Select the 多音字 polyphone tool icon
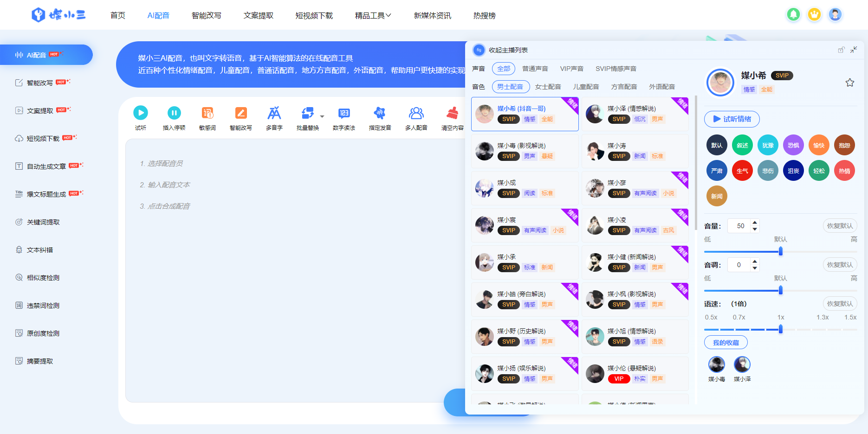 [x=274, y=113]
